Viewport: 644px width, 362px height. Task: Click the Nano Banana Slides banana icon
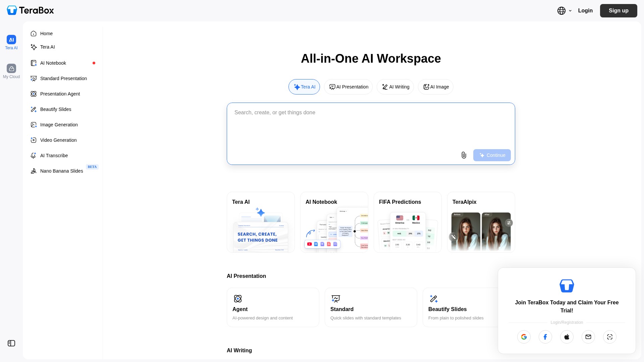click(x=34, y=171)
